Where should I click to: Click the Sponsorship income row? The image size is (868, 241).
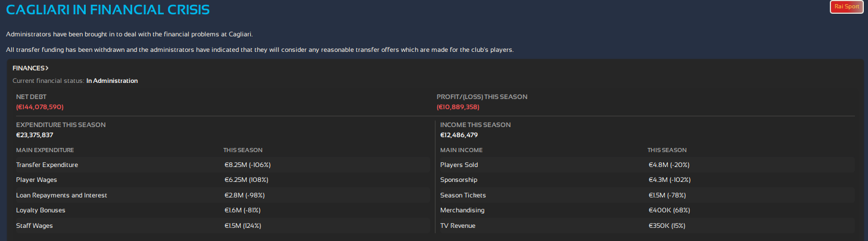646,180
